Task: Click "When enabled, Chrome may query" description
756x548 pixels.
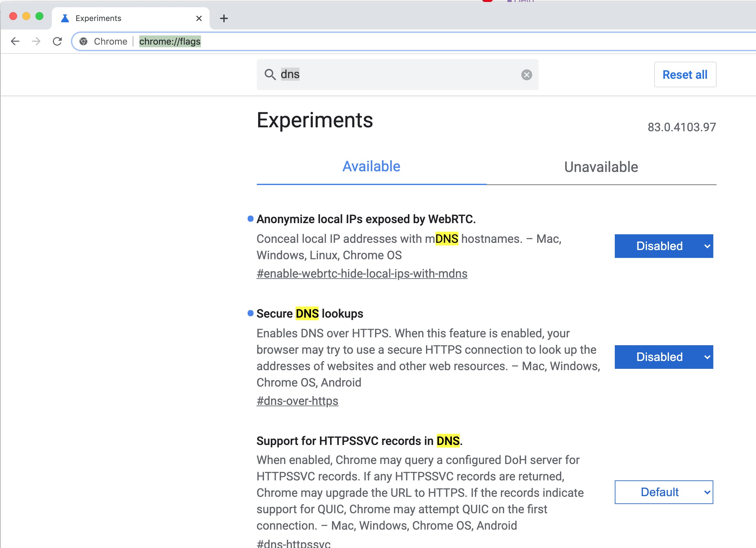Action: click(420, 493)
